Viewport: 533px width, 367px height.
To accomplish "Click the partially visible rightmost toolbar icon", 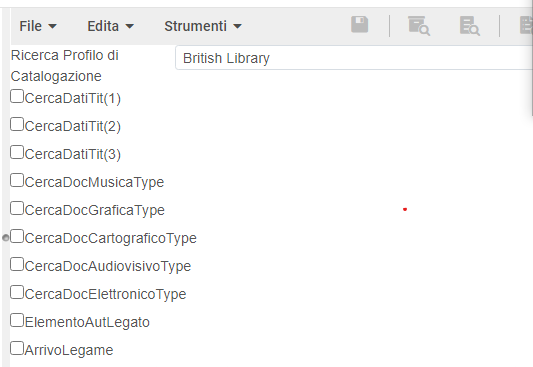I will pos(526,26).
